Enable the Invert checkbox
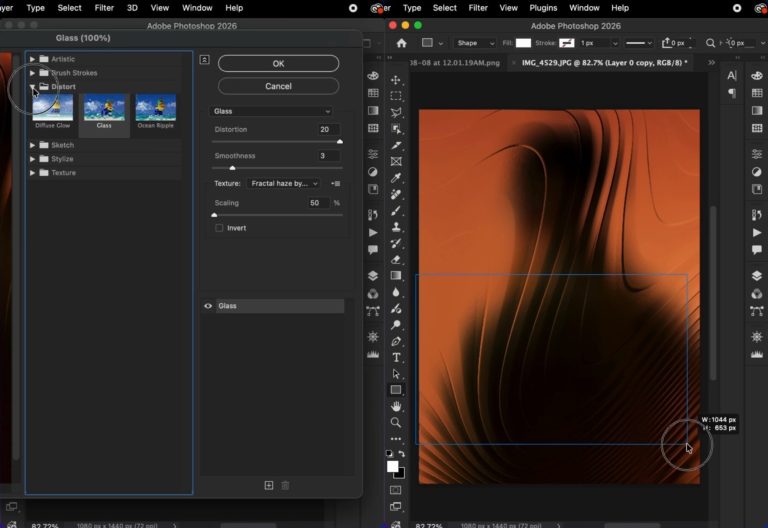The height and width of the screenshot is (528, 768). point(219,228)
